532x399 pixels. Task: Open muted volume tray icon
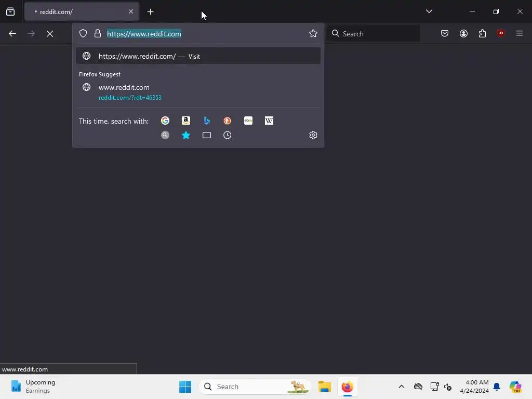click(448, 387)
